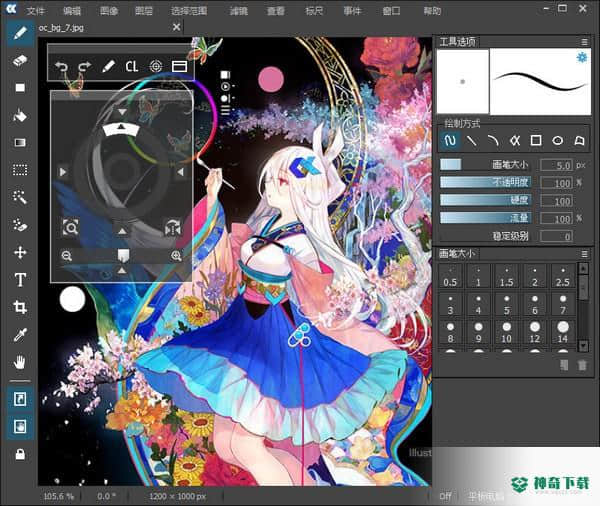Viewport: 600px width, 506px height.
Task: Pick brush size 14 preset
Action: [x=562, y=333]
